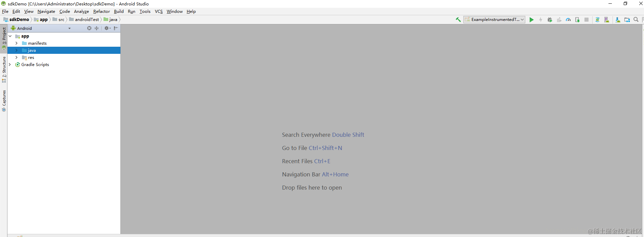Click the app breadcrumb in navigation bar
The width and height of the screenshot is (644, 237).
pos(41,20)
